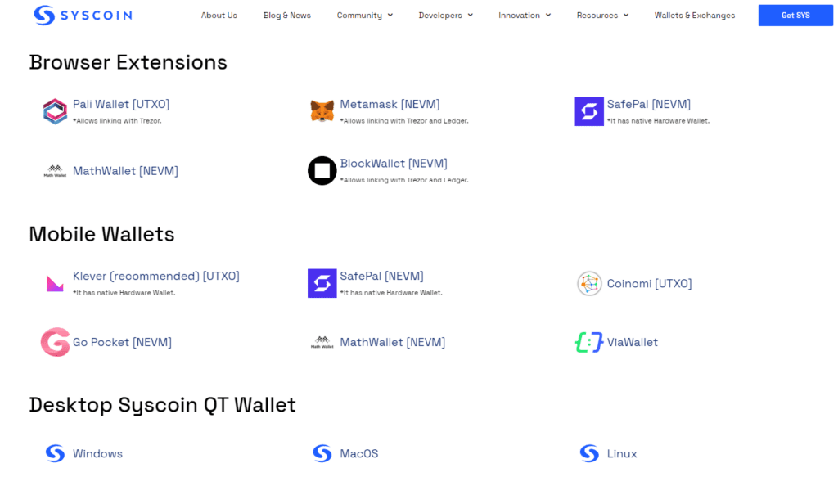This screenshot has width=838, height=504.
Task: Click the SafePal icon under Browser Extensions
Action: (589, 111)
